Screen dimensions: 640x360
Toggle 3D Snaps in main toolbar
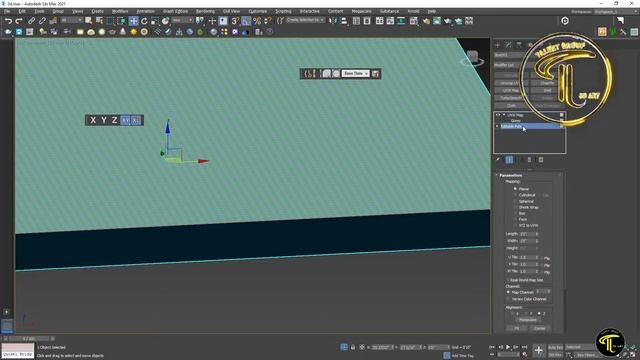pos(235,21)
